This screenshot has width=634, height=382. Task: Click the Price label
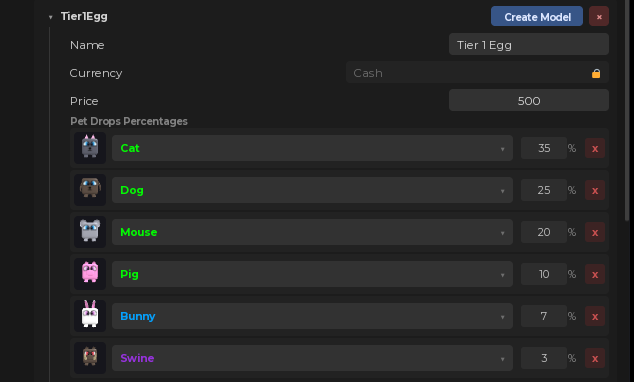(x=84, y=101)
